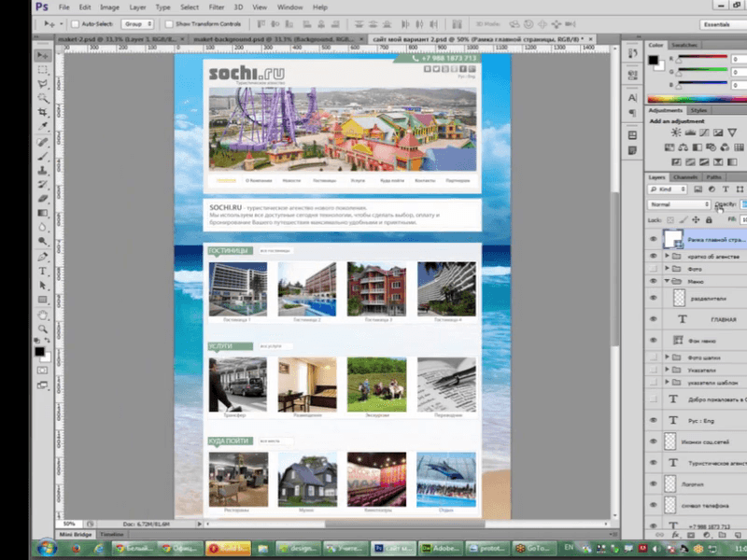Image resolution: width=747 pixels, height=560 pixels.
Task: Open the Normal blend mode dropdown
Action: [679, 204]
